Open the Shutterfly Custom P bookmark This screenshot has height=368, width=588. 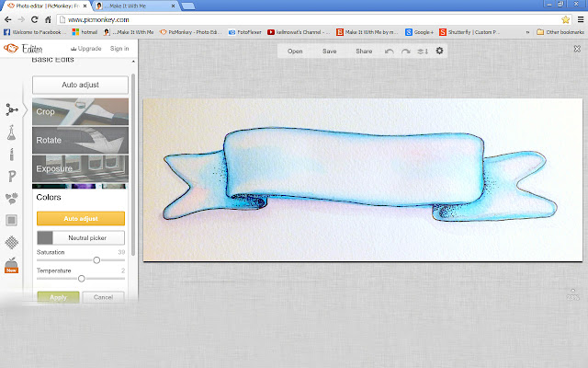tap(469, 32)
